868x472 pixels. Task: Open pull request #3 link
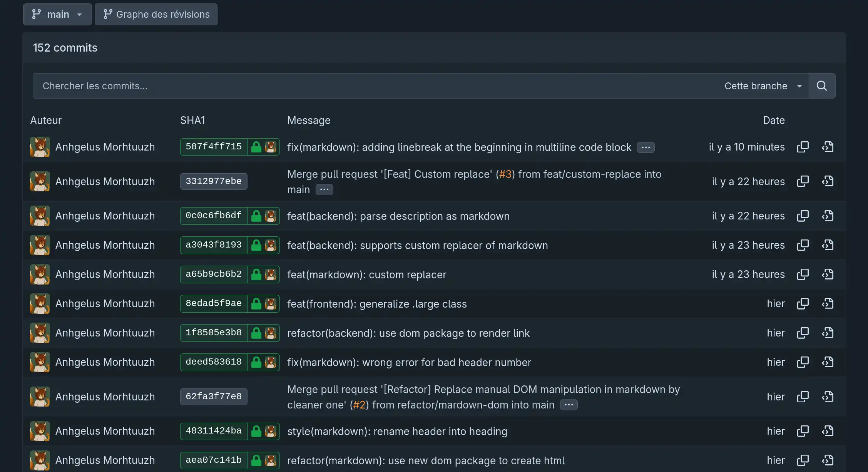[505, 174]
